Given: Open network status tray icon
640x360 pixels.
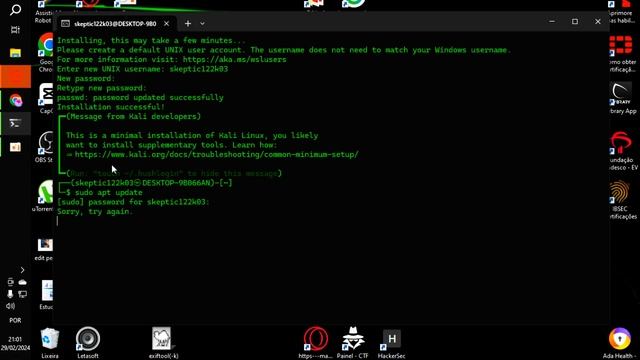Looking at the screenshot, I should pyautogui.click(x=22, y=294).
